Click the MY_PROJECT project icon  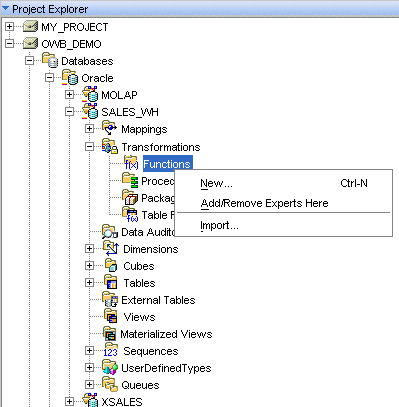click(30, 26)
